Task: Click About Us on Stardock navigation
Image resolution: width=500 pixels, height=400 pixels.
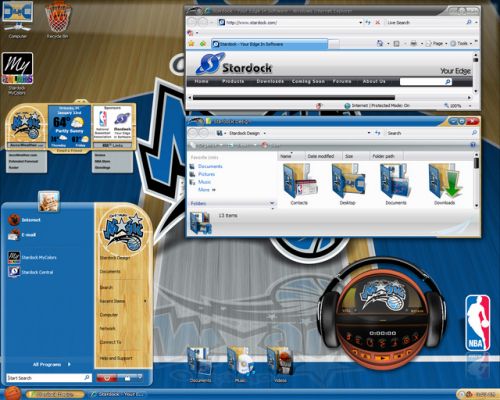Action: (x=374, y=81)
